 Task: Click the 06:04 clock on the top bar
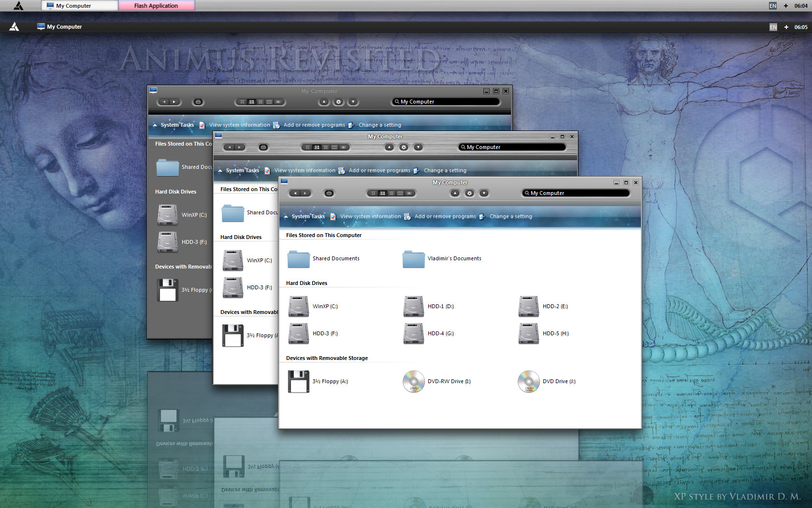click(x=801, y=6)
